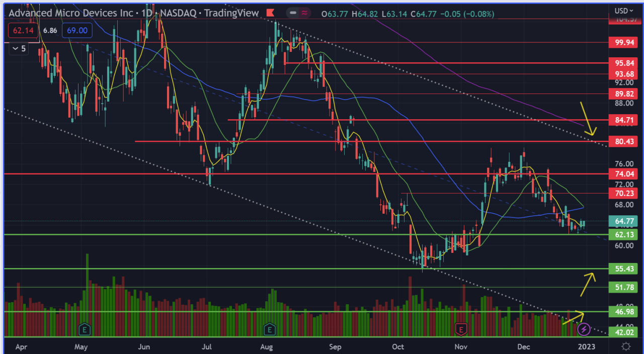Select the 99.94 red price label
The image size is (644, 354).
click(x=623, y=43)
